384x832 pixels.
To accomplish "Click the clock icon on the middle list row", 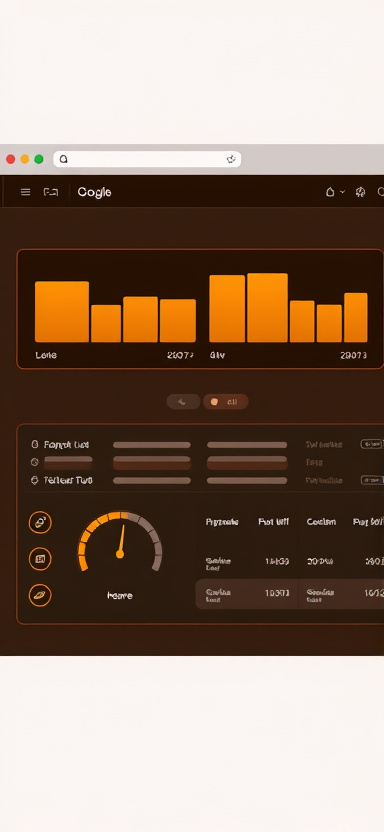I will coord(35,462).
